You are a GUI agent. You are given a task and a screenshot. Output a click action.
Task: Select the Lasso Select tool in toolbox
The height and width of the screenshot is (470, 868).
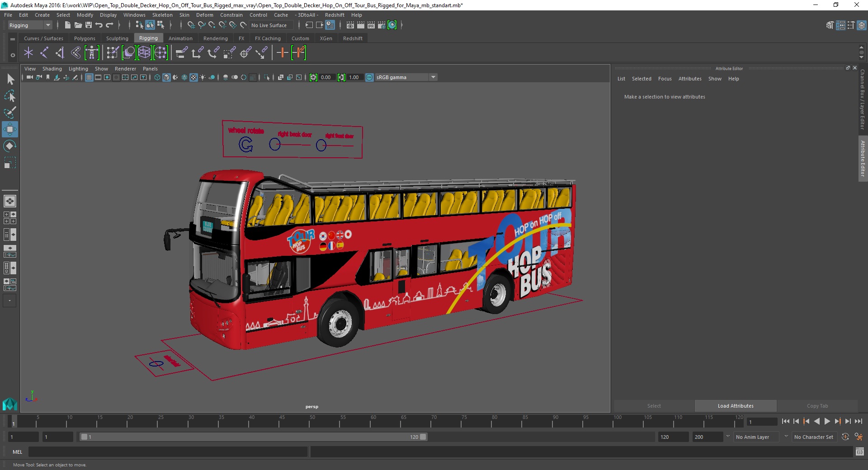10,96
